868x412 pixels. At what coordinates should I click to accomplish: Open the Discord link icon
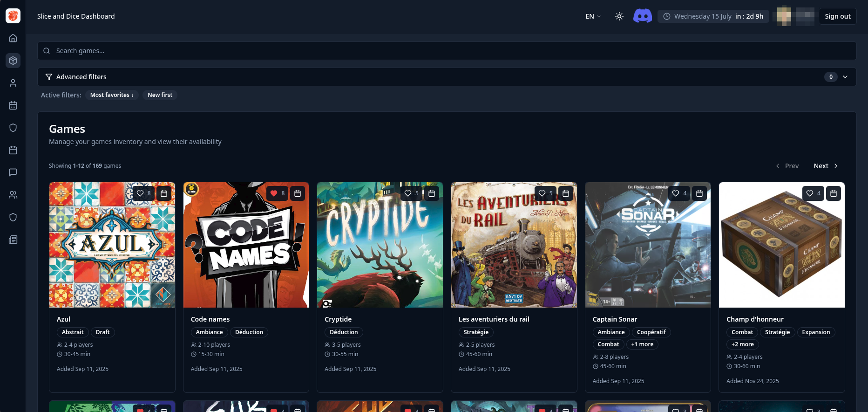[x=643, y=16]
